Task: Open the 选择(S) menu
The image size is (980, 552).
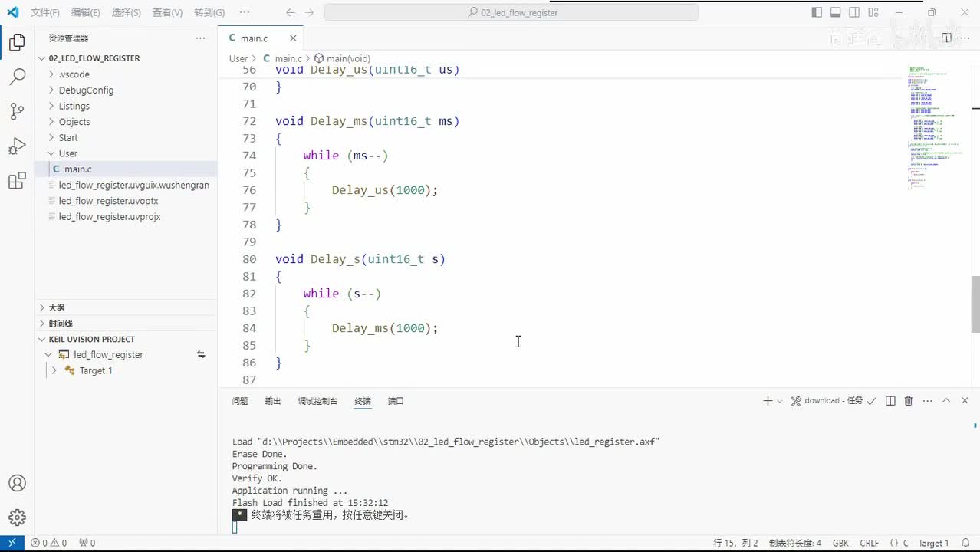Action: [127, 12]
